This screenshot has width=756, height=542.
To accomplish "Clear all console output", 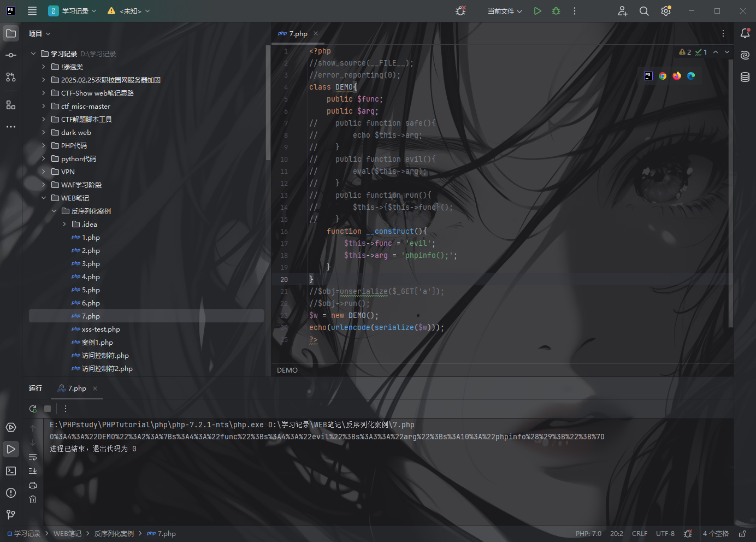I will [x=33, y=499].
